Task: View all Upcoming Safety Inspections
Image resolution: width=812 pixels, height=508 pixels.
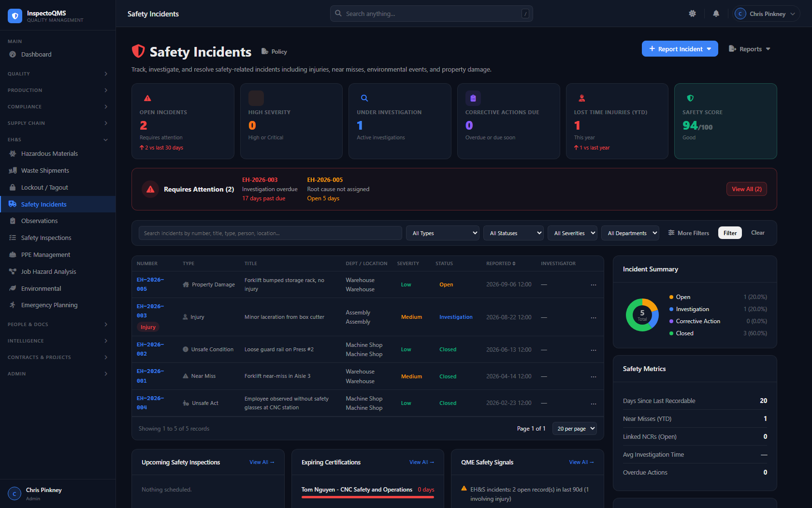Action: point(261,462)
